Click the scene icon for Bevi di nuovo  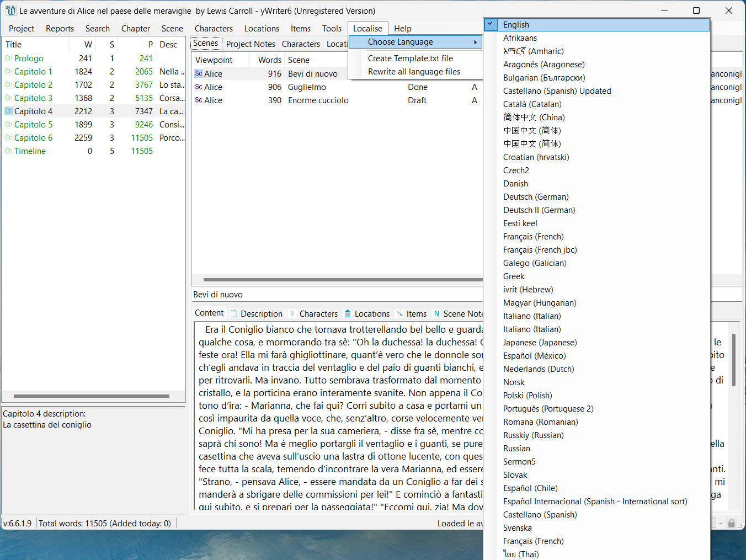[199, 74]
